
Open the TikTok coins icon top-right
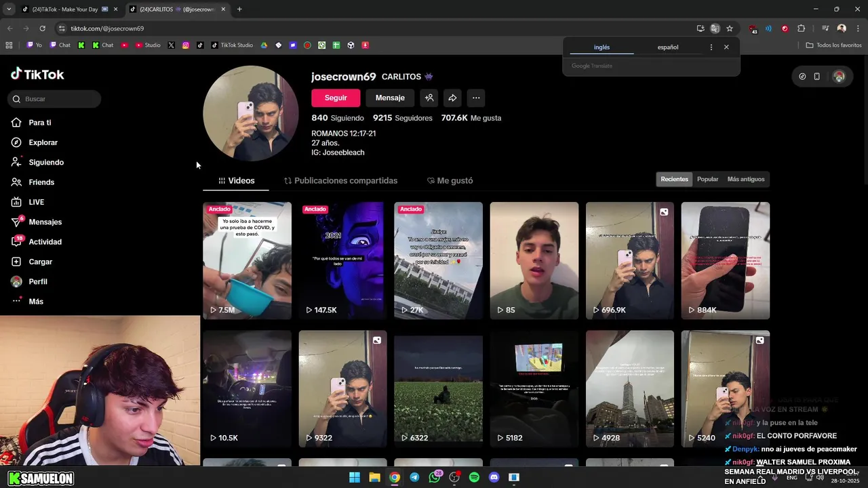[x=802, y=77]
